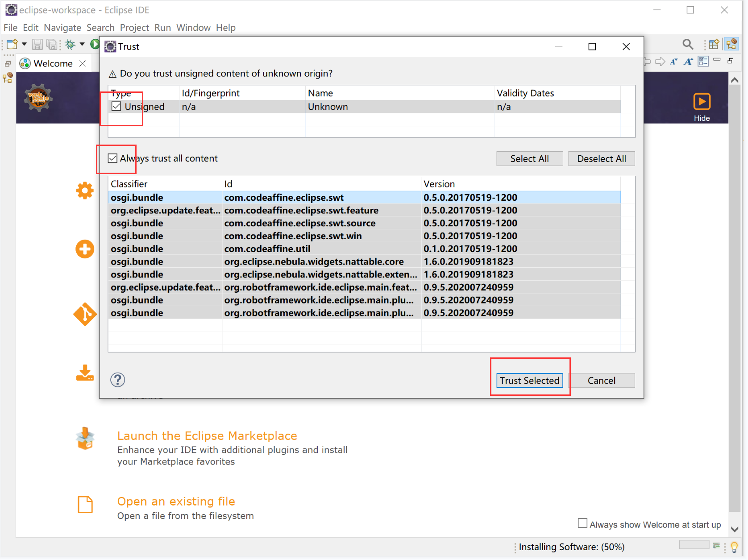The height and width of the screenshot is (560, 748).
Task: Toggle the Always trust all content checkbox
Action: [112, 158]
